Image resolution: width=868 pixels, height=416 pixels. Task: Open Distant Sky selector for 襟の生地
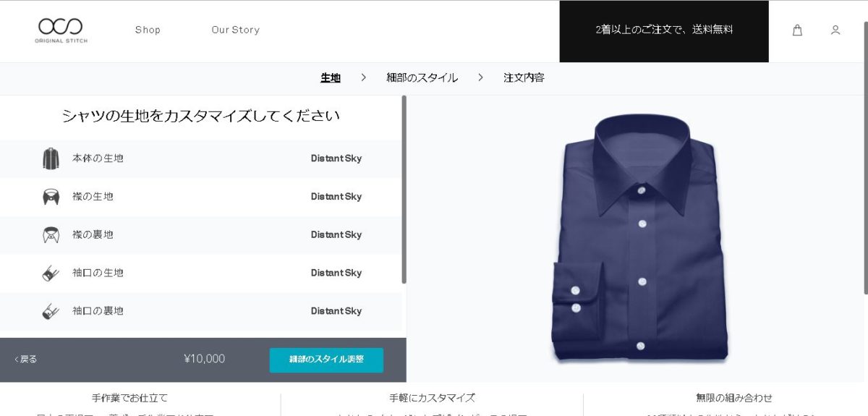point(336,197)
